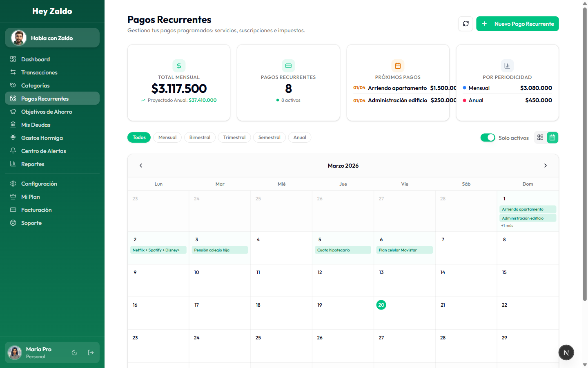Click the Mis Deudas bank icon
The image size is (588, 368).
pos(13,124)
